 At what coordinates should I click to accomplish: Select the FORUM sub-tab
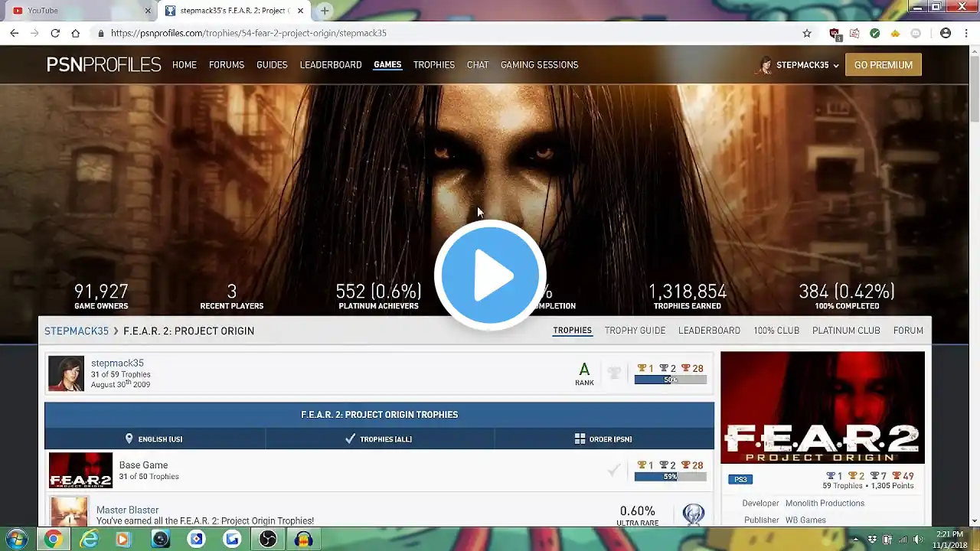coord(908,331)
